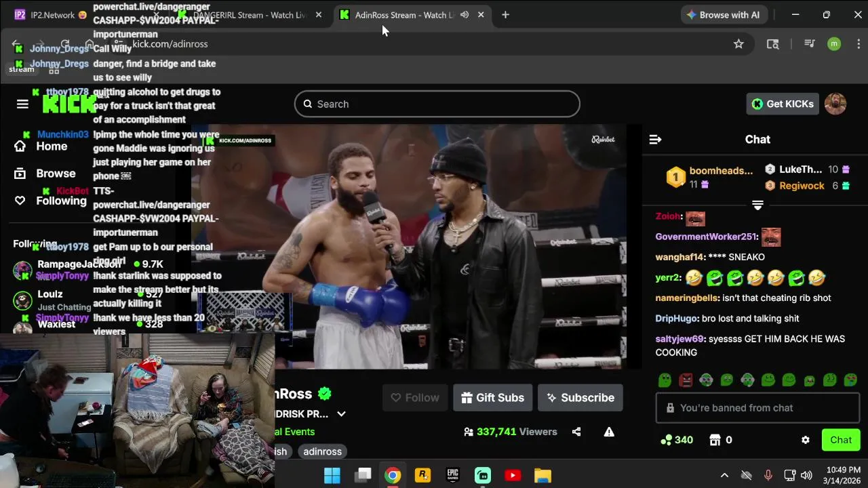The image size is (868, 488).
Task: Open Task View on taskbar
Action: click(363, 475)
